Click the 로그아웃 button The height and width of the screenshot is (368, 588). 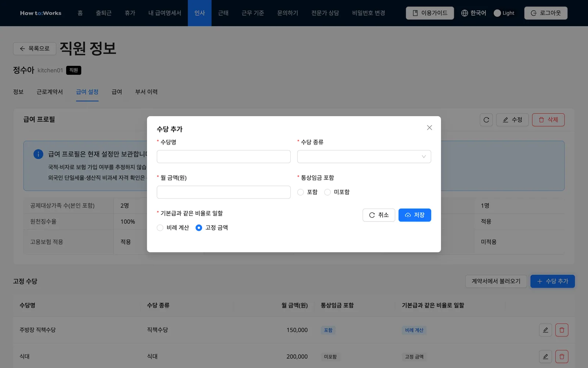[546, 13]
